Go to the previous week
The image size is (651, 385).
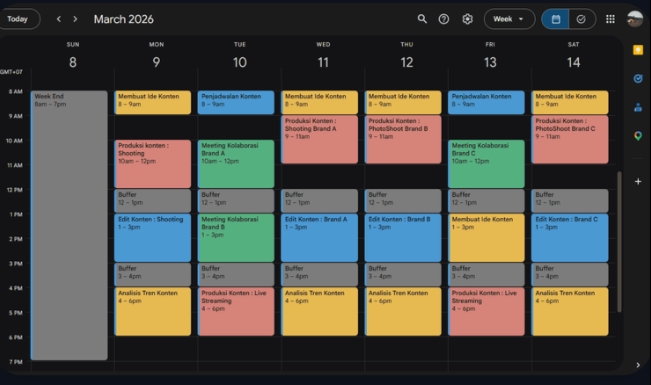(x=59, y=19)
